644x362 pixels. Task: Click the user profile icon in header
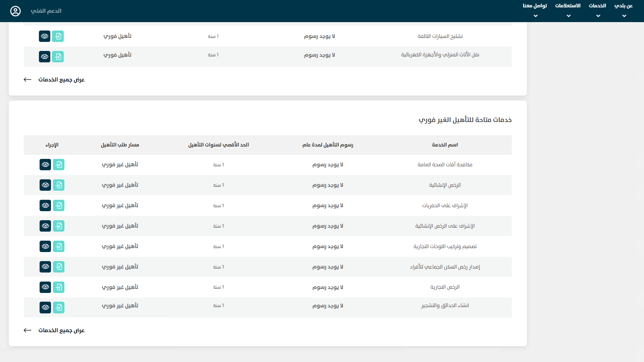15,11
